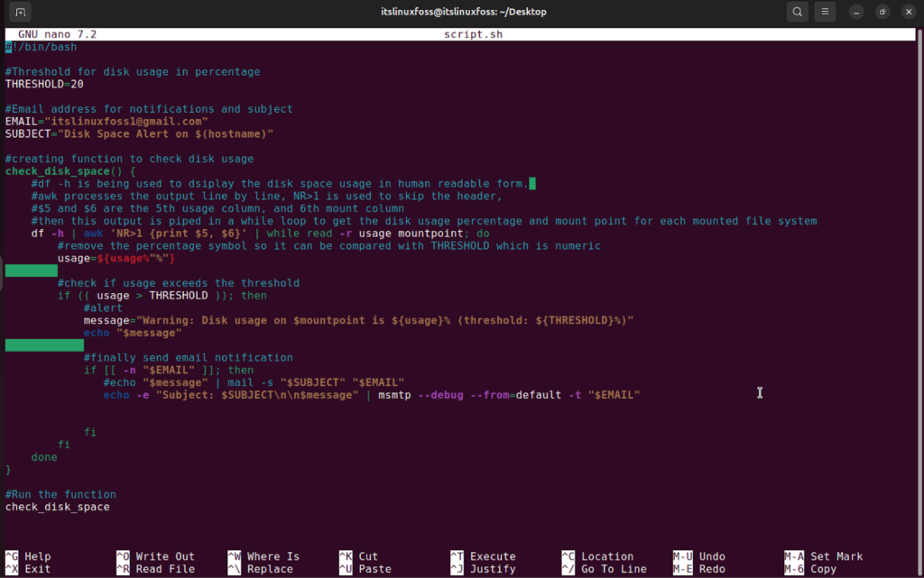Click the commented mail -s line
924x578 pixels.
click(254, 382)
